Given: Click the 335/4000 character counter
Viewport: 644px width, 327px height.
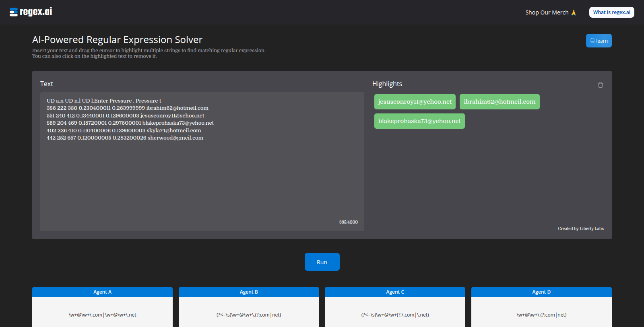Looking at the screenshot, I should (x=349, y=222).
